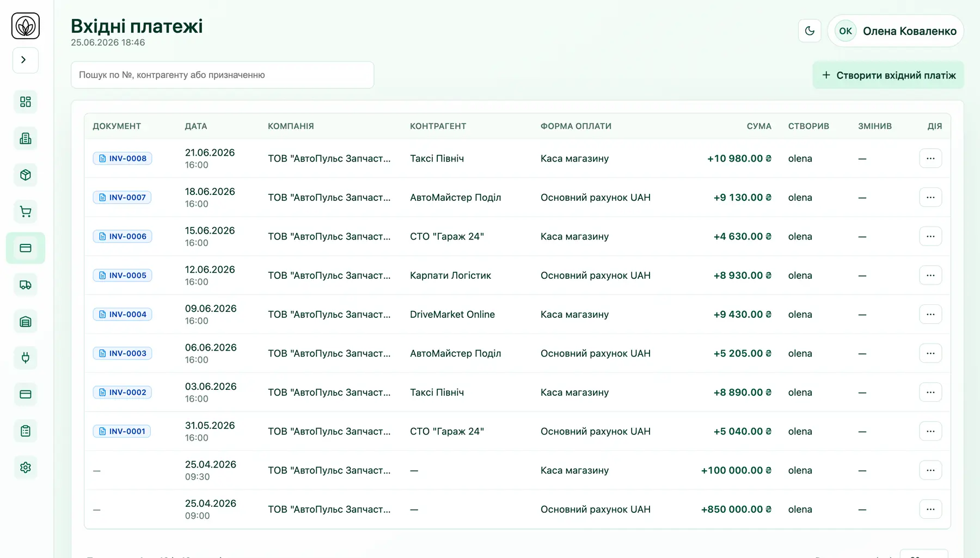Image resolution: width=980 pixels, height=558 pixels.
Task: Open the box products icon in sidebar
Action: pos(26,175)
